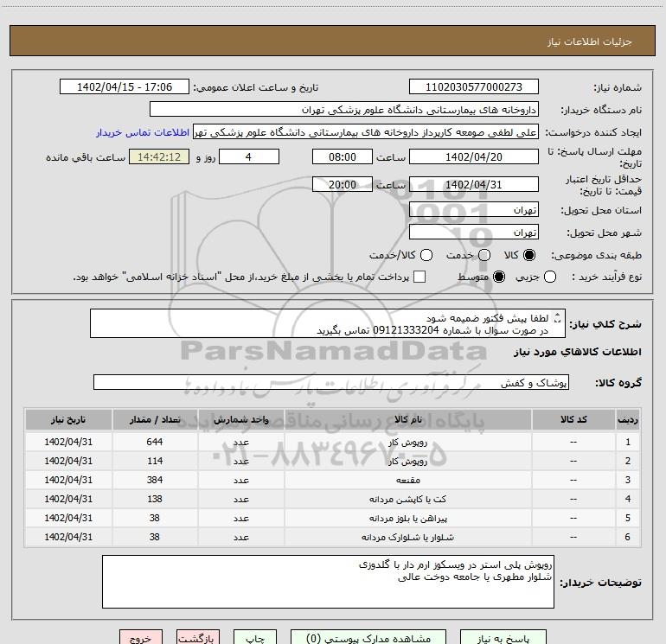
Task: Click the general description text area
Action: (328, 324)
